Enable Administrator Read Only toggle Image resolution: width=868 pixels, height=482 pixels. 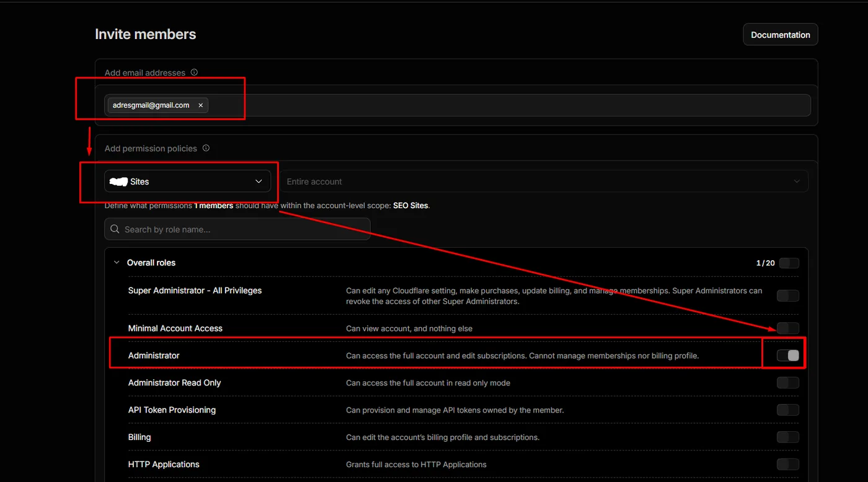point(788,383)
